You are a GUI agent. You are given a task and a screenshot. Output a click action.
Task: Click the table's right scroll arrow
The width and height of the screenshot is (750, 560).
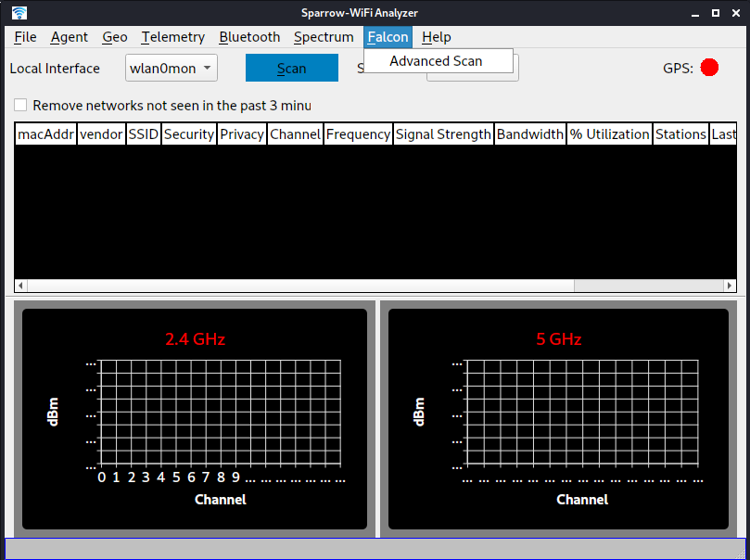(730, 286)
